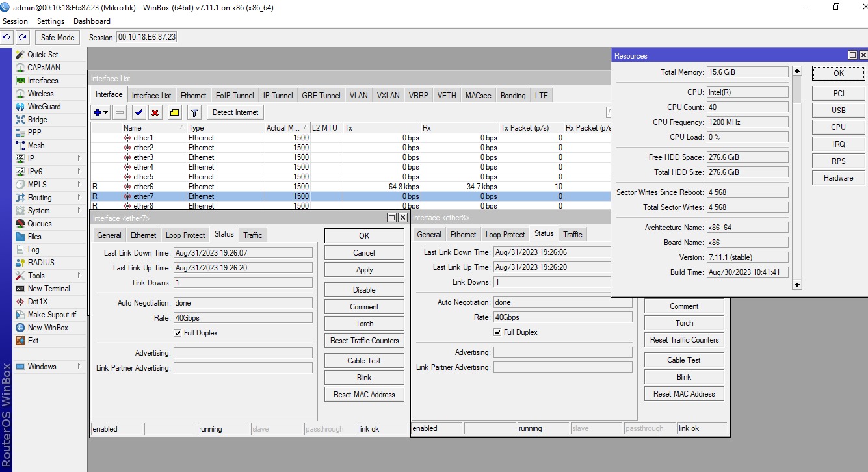868x472 pixels.
Task: Open Quick Set via its wand icon
Action: pyautogui.click(x=20, y=55)
